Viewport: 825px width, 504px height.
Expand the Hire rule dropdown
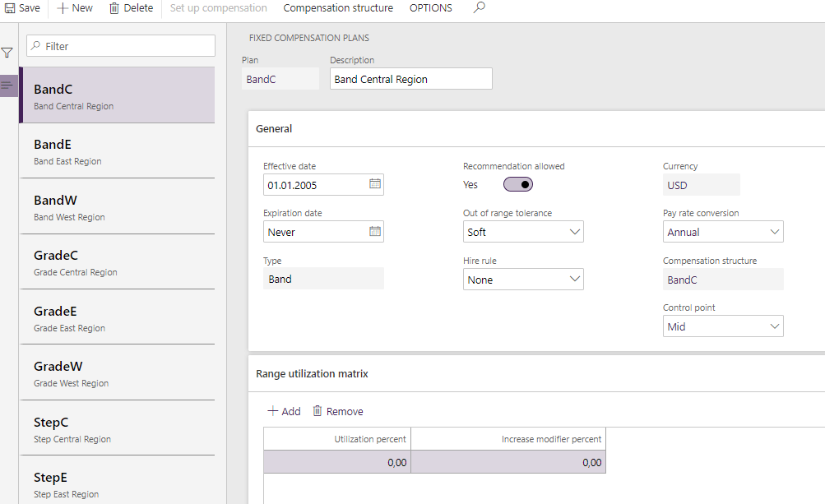click(x=575, y=280)
